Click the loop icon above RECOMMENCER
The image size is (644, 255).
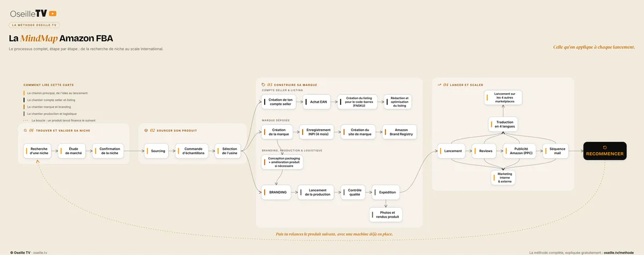pos(605,147)
